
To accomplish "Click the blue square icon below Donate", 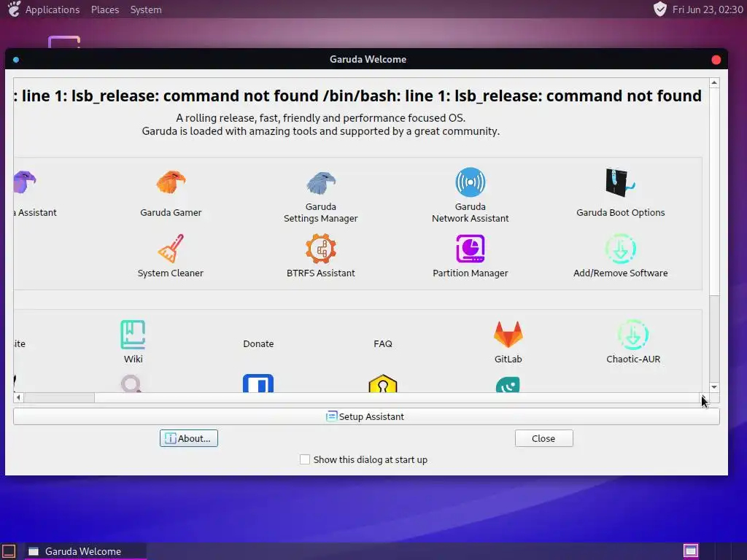I will [258, 384].
